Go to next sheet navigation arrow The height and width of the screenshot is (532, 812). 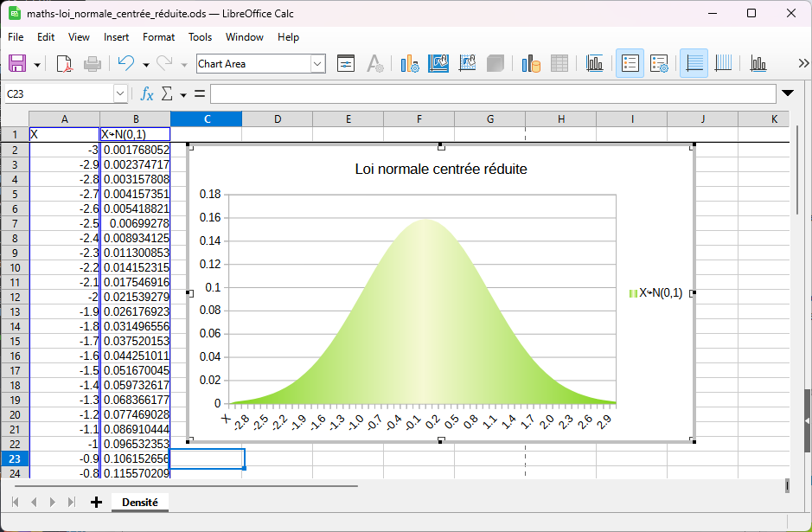click(x=52, y=502)
